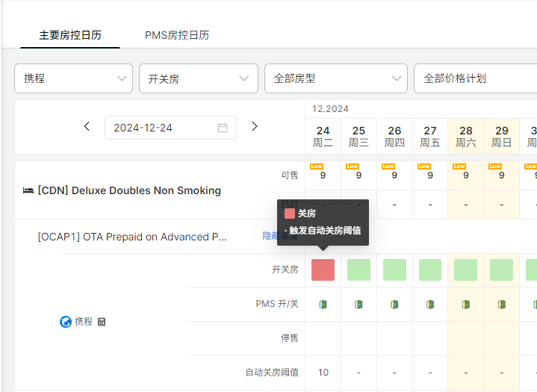Click Low badge on Dec 24 availability

[x=317, y=167]
